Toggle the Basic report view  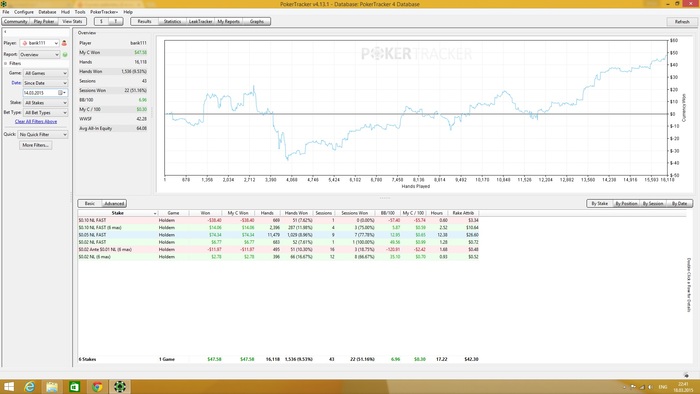90,203
